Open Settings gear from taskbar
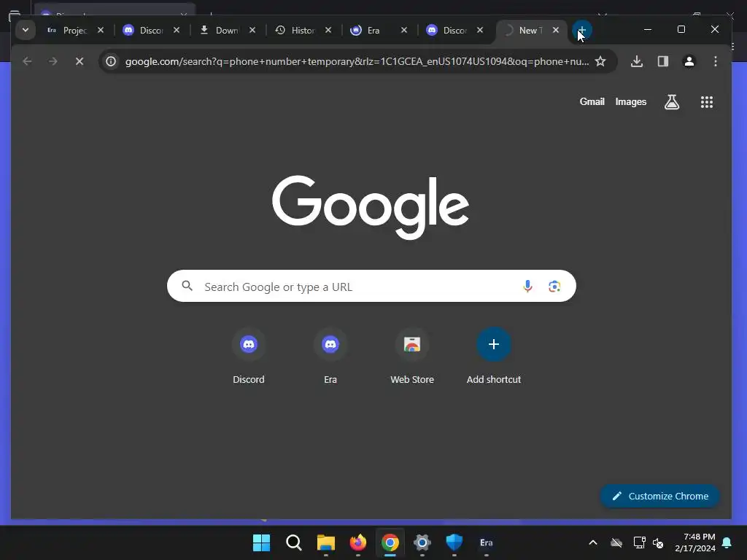Screen dimensions: 747x560 coord(422,542)
